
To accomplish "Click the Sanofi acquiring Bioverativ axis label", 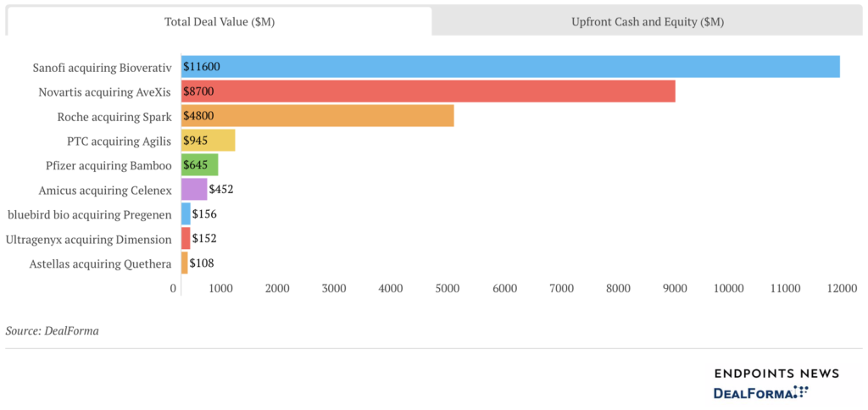I will point(102,68).
